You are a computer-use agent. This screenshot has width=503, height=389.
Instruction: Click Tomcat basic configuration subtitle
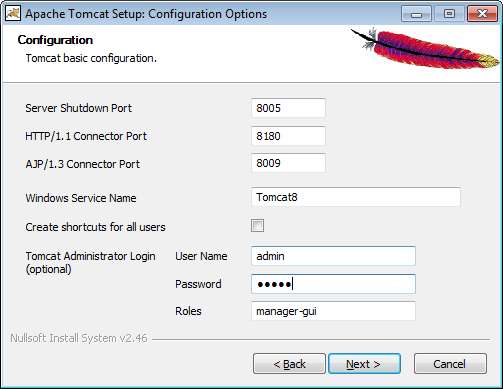(91, 58)
